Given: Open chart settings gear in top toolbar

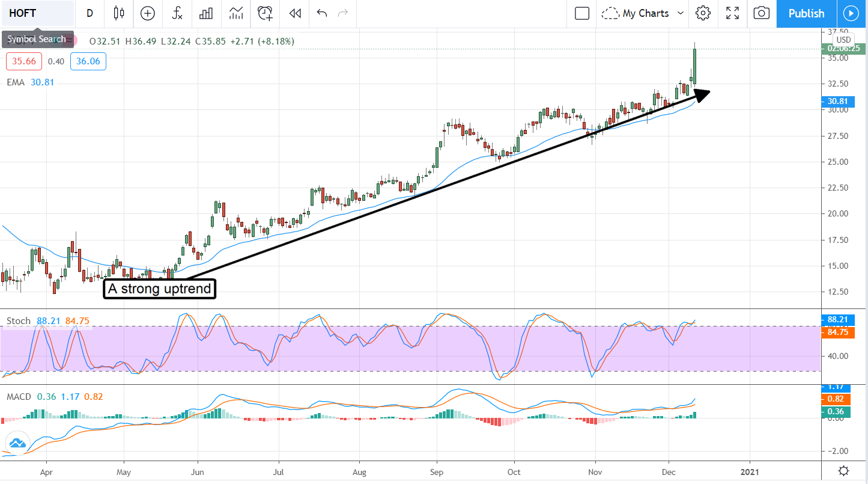Looking at the screenshot, I should point(703,13).
